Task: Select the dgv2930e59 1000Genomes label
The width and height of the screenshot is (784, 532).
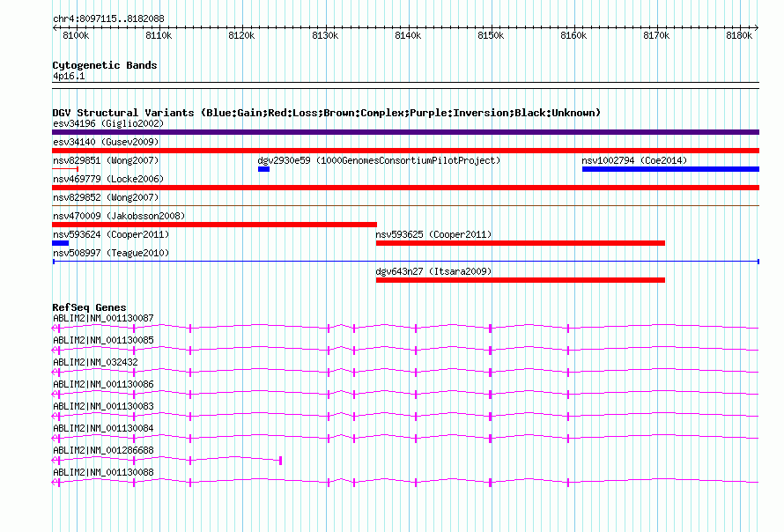Action: click(379, 160)
